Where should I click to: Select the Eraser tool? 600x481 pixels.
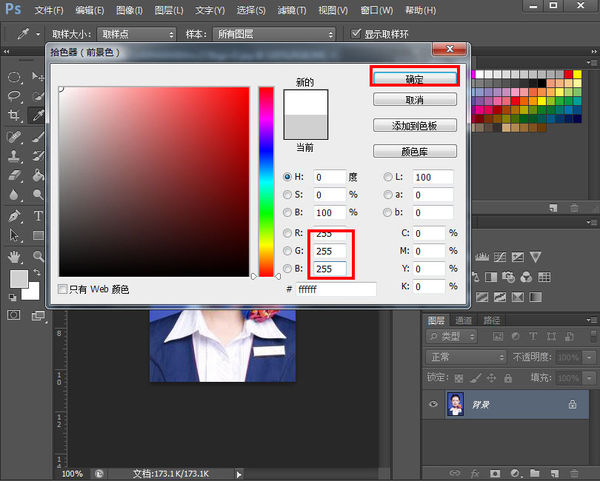click(14, 175)
